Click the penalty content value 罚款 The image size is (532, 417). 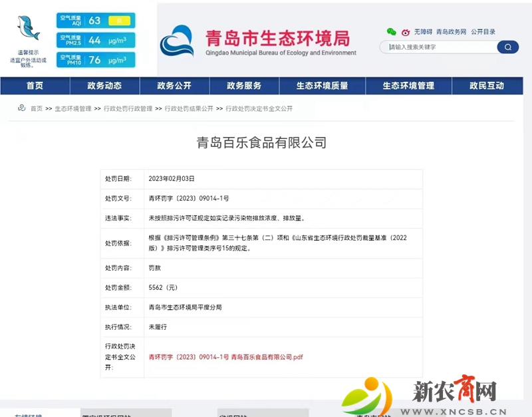coord(155,268)
